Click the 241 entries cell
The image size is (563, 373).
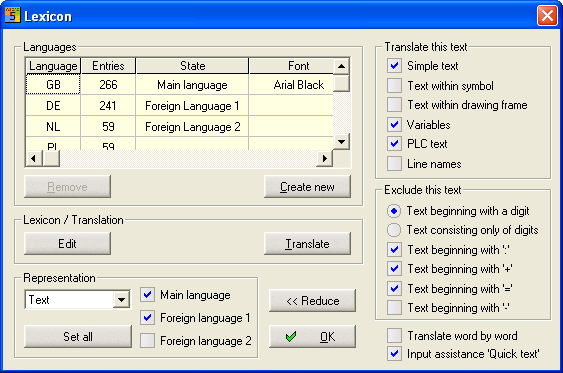(108, 106)
